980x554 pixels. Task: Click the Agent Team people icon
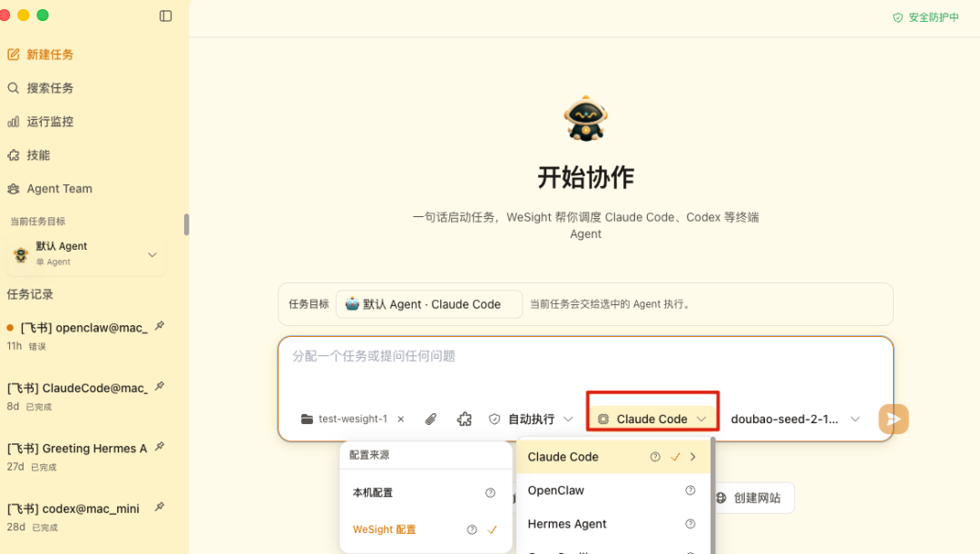(13, 189)
